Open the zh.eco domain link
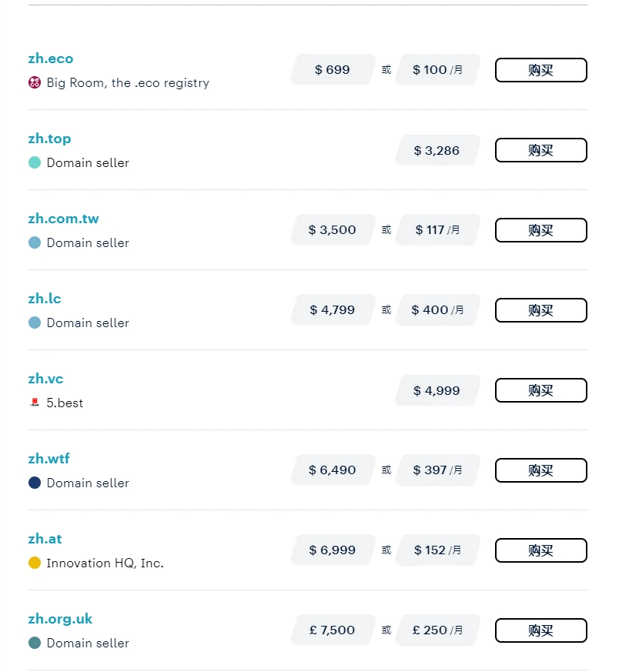This screenshot has width=629, height=672. pyautogui.click(x=51, y=59)
